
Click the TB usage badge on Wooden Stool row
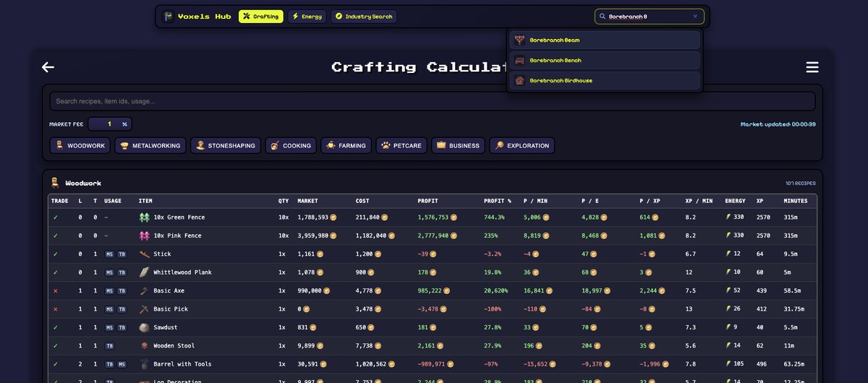point(109,346)
